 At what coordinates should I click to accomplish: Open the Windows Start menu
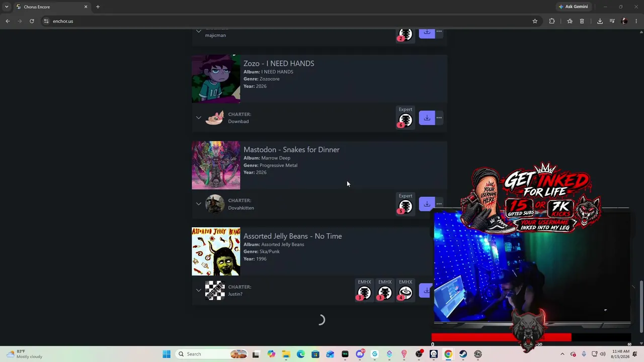pos(167,354)
